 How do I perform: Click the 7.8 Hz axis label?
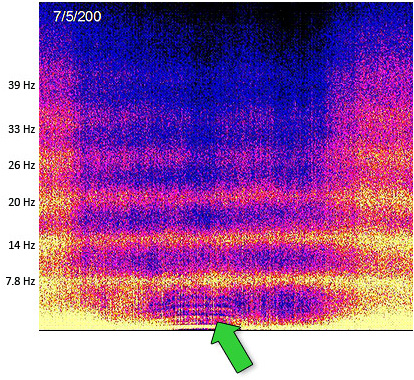(20, 281)
